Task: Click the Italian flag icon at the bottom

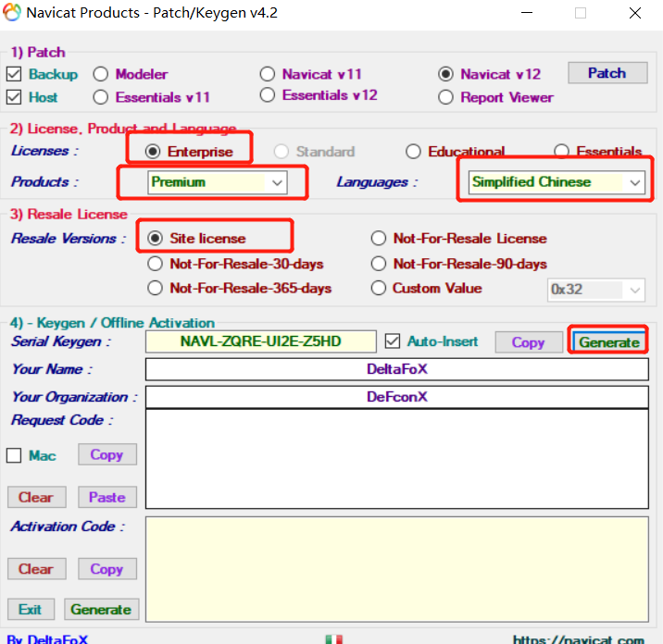Action: 334,639
